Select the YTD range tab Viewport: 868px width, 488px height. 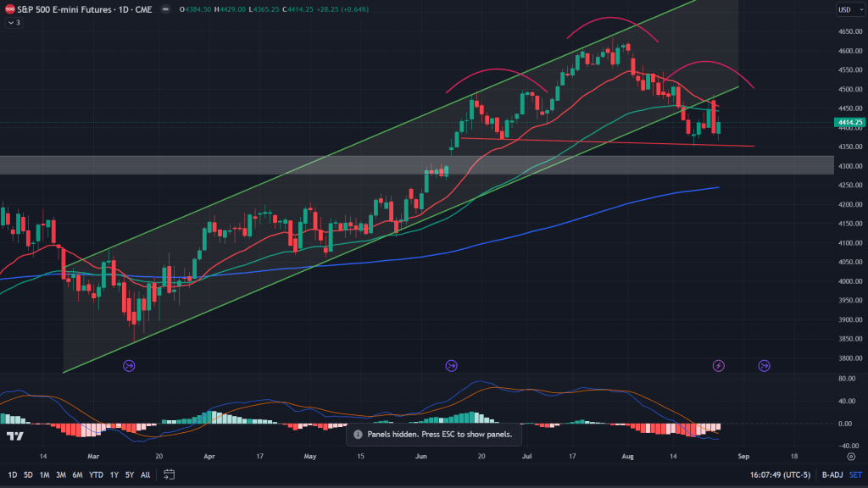[96, 475]
